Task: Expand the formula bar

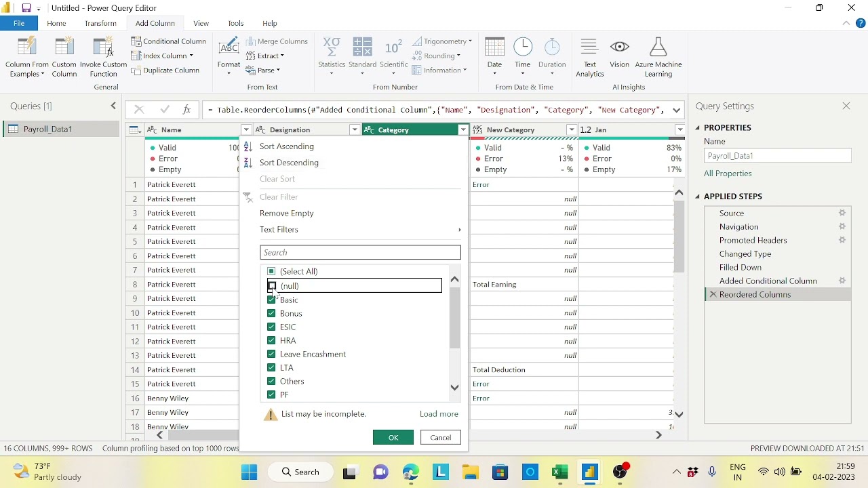Action: 677,110
